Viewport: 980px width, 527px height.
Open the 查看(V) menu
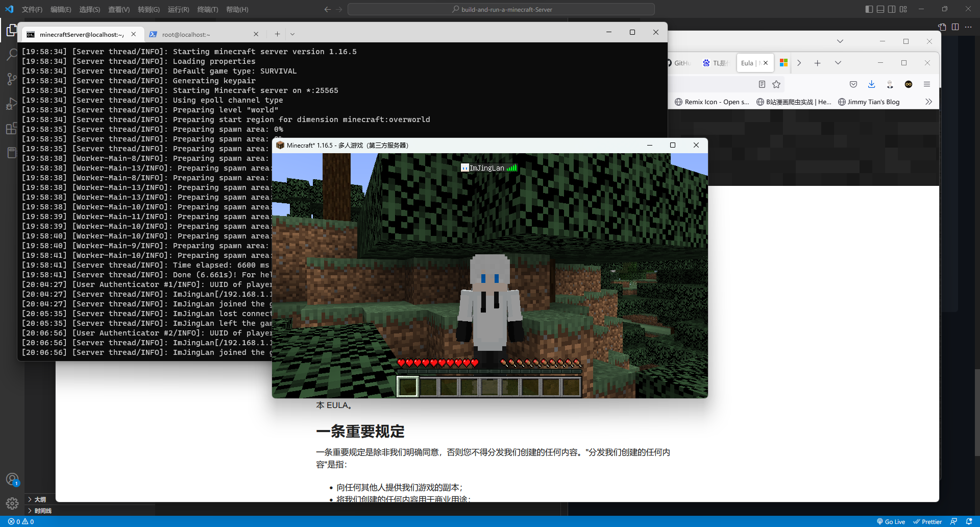click(x=119, y=9)
